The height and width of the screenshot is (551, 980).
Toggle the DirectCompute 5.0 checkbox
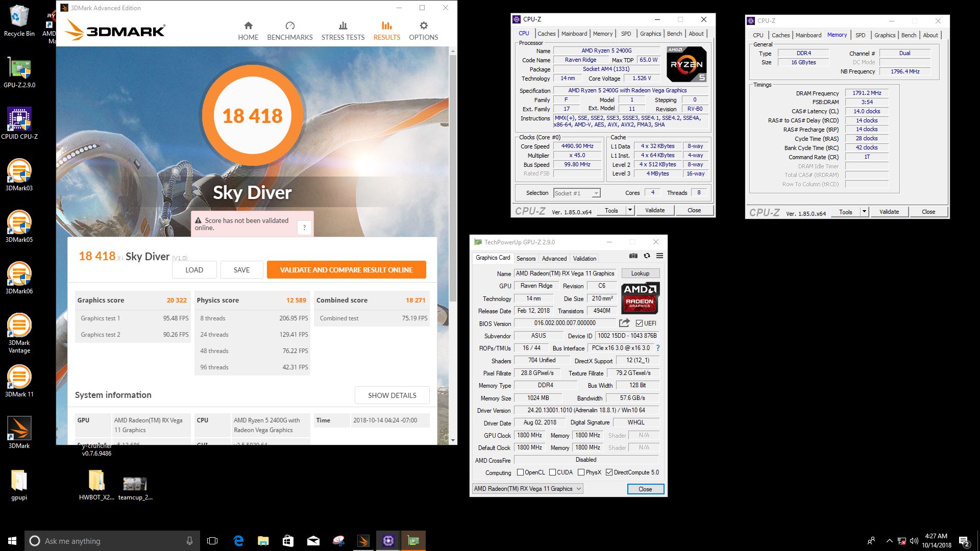[609, 472]
